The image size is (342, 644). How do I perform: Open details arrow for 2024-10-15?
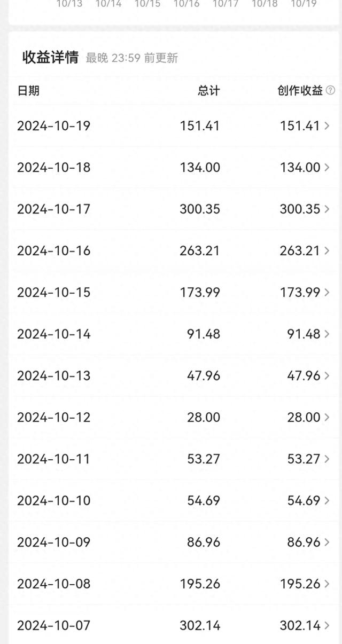click(x=327, y=293)
